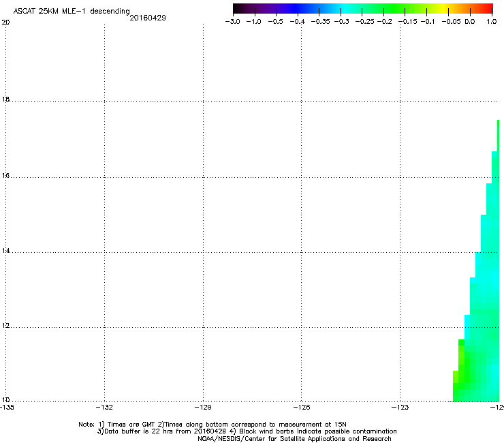This screenshot has width=504, height=443.
Task: Click the -1.0 color bar label
Action: click(x=253, y=22)
